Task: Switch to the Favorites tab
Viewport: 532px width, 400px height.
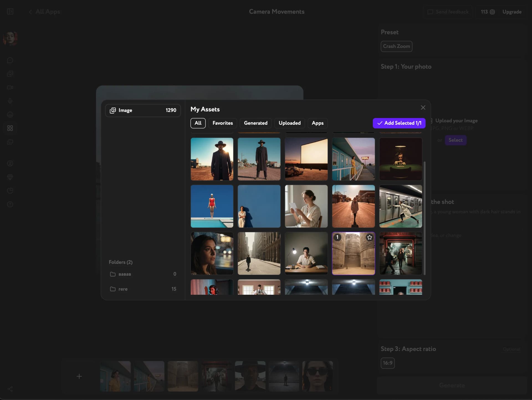Action: click(222, 123)
